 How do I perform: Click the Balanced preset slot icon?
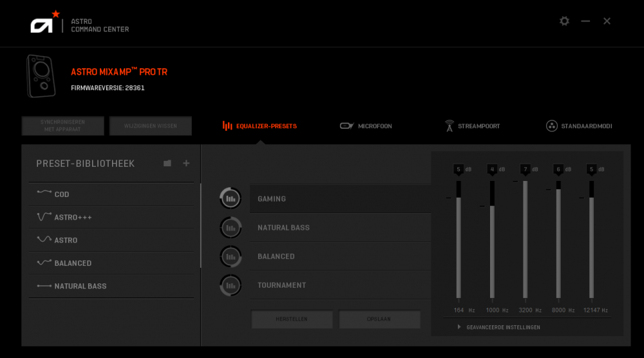point(230,256)
